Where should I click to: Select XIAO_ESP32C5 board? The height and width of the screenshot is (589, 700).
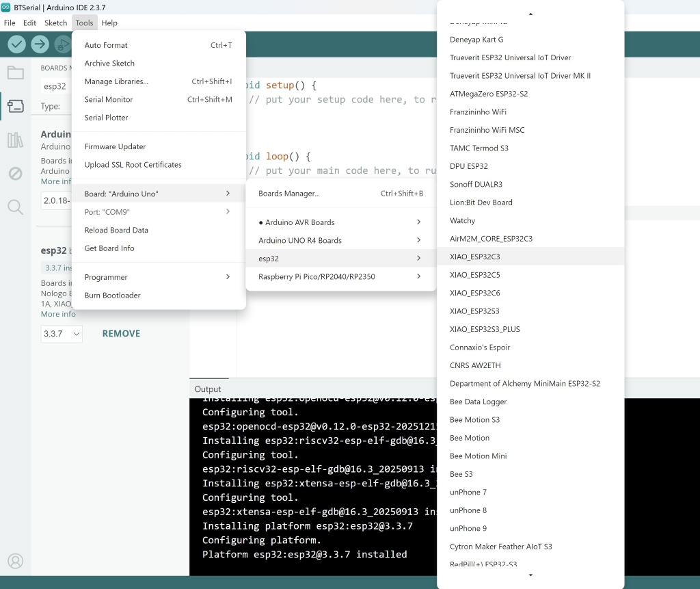[x=530, y=275]
